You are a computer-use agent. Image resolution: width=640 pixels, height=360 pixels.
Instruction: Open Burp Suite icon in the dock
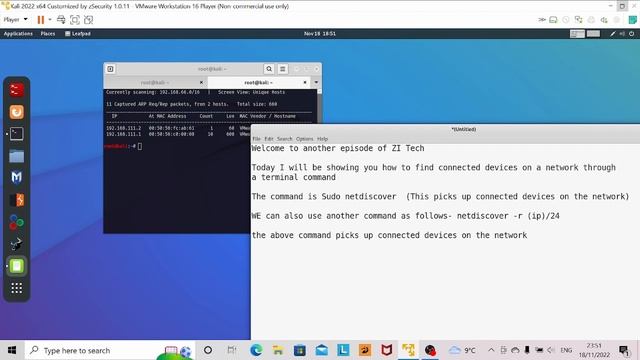(17, 200)
